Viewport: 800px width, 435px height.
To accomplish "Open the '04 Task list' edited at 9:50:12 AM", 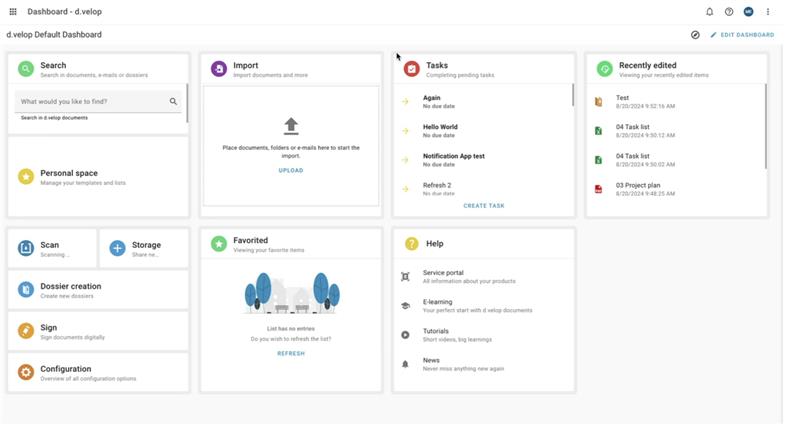I will point(677,131).
